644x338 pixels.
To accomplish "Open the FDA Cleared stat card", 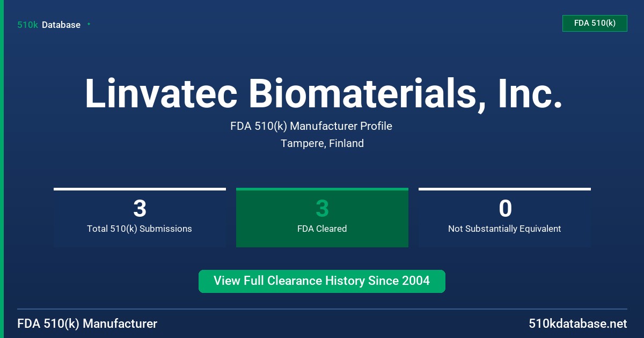I will pyautogui.click(x=322, y=217).
